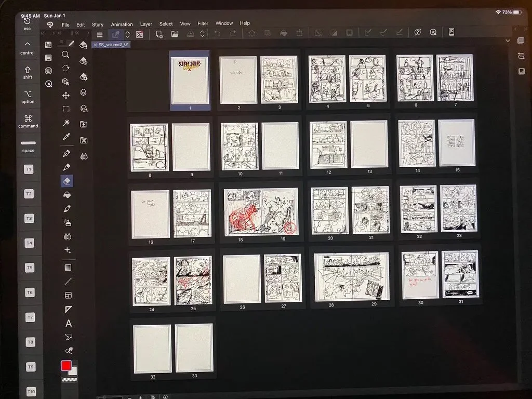Select the Decoration sparkle tool
Screen dimensions: 532x399
[x=68, y=250]
